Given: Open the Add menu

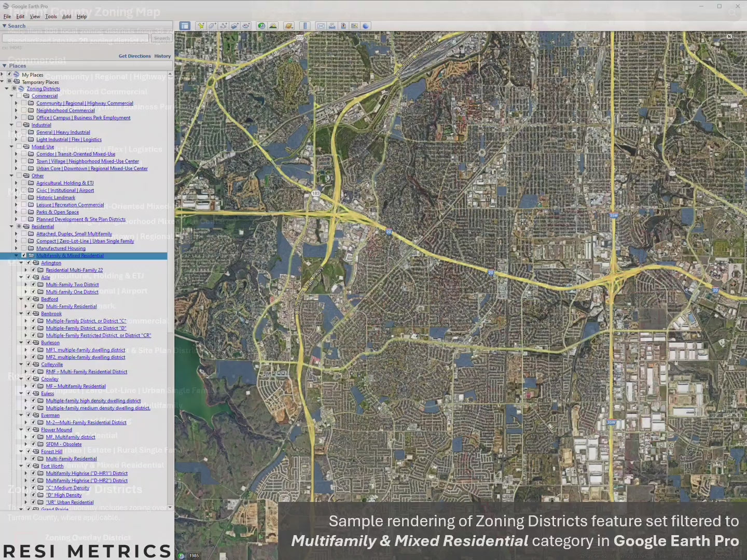Looking at the screenshot, I should [67, 17].
